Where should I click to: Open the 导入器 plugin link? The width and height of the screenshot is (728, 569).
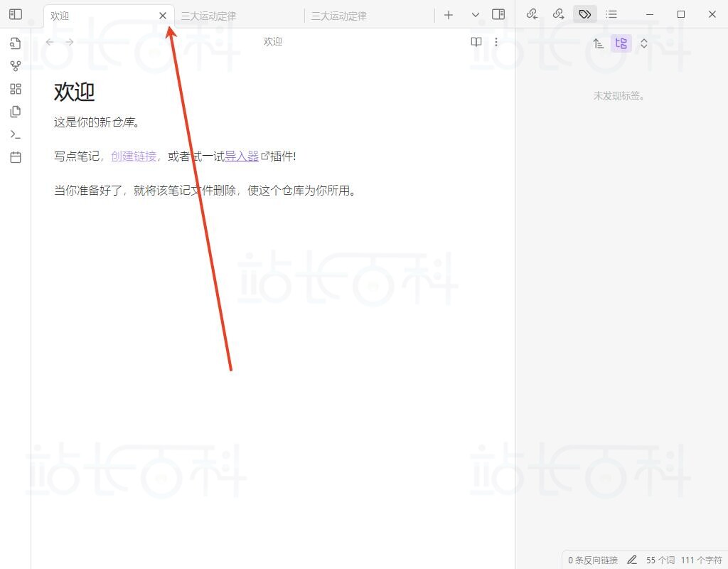(x=242, y=156)
